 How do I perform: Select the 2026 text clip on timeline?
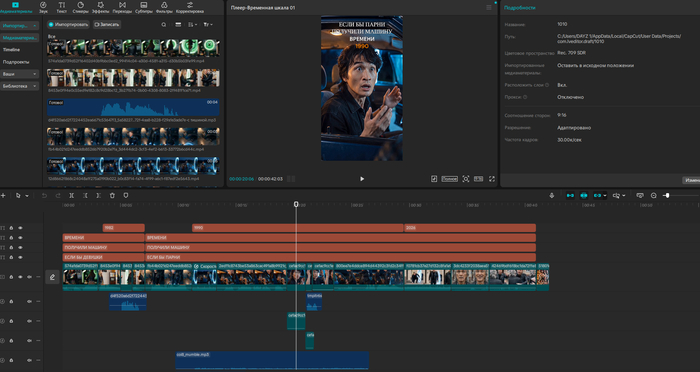(x=470, y=228)
